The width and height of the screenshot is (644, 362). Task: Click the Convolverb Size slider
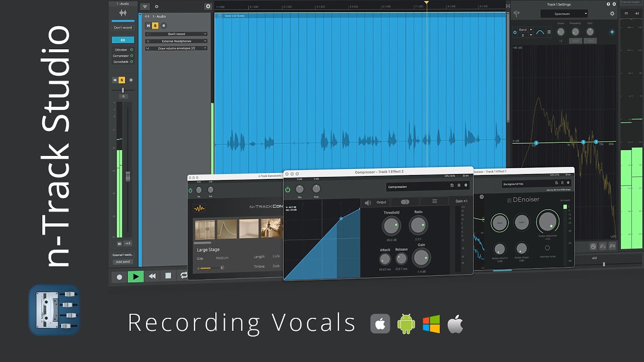tap(210, 268)
